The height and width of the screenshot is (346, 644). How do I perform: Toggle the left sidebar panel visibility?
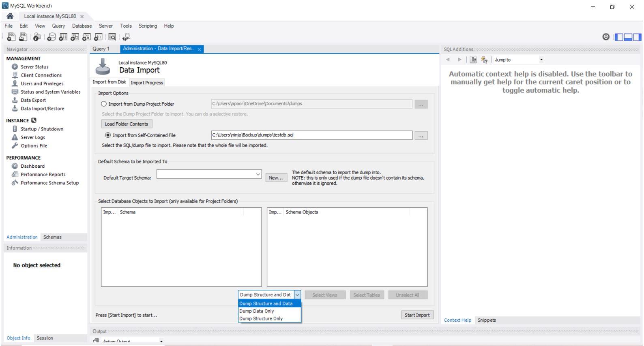[619, 37]
